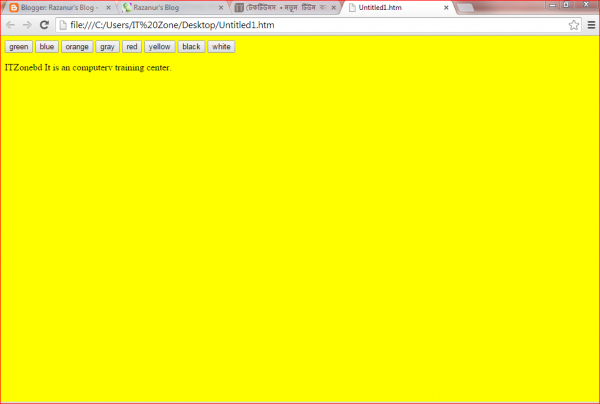600x404 pixels.
Task: Click the white button
Action: 221,47
